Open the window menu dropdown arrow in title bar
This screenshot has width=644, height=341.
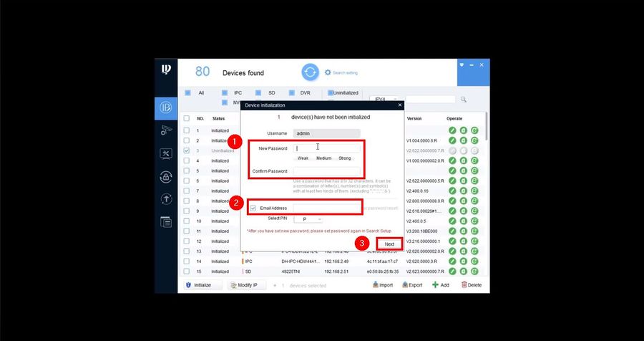pyautogui.click(x=462, y=64)
